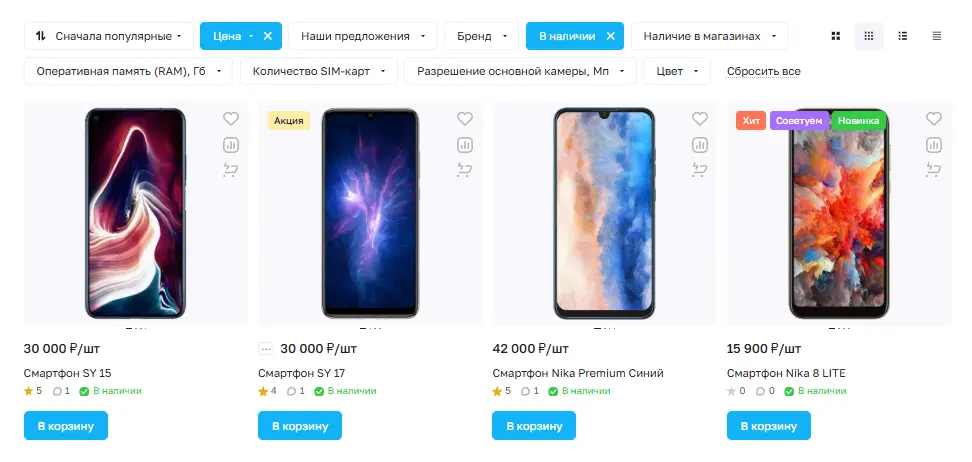Switch to detailed list view
This screenshot has width=972, height=462.
903,36
